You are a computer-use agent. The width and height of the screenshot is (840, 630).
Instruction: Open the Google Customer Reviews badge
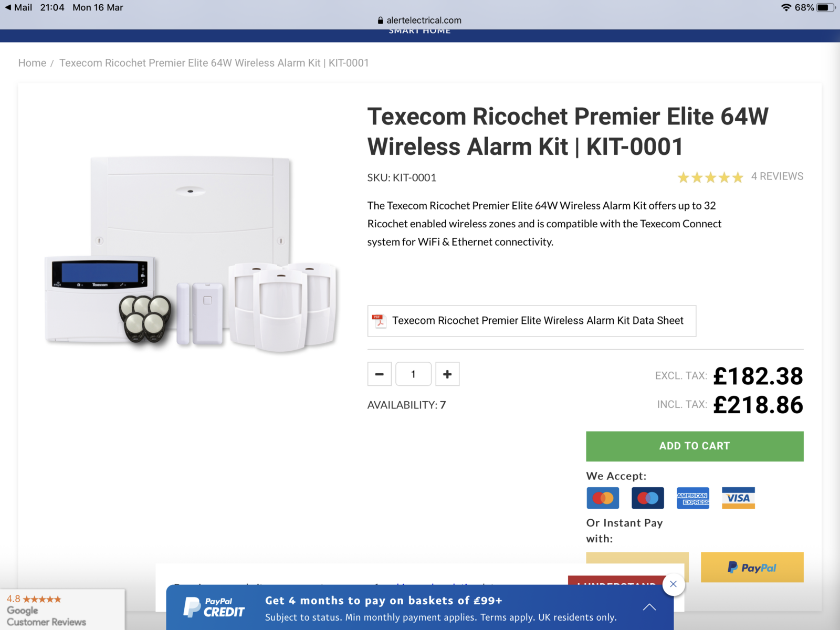[x=62, y=610]
